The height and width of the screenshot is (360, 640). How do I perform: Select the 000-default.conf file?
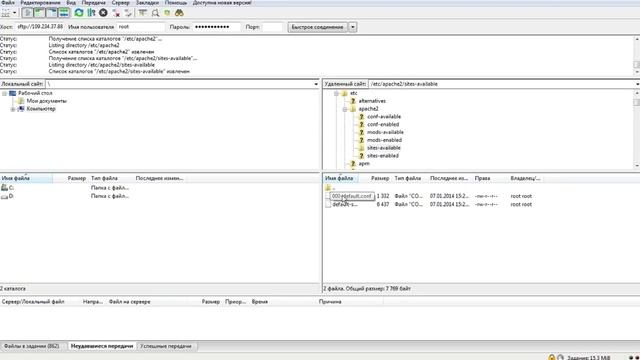(x=351, y=196)
